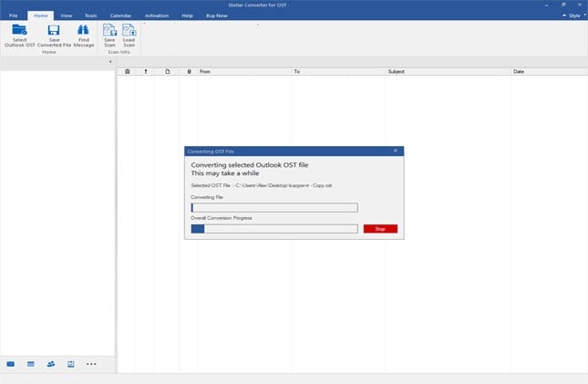Open the File menu

click(13, 16)
